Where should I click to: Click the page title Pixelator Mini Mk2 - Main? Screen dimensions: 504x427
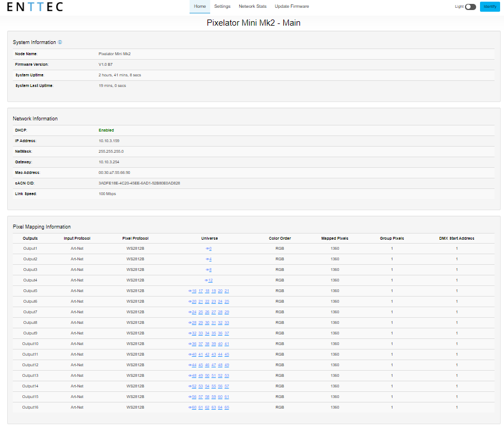(x=254, y=23)
